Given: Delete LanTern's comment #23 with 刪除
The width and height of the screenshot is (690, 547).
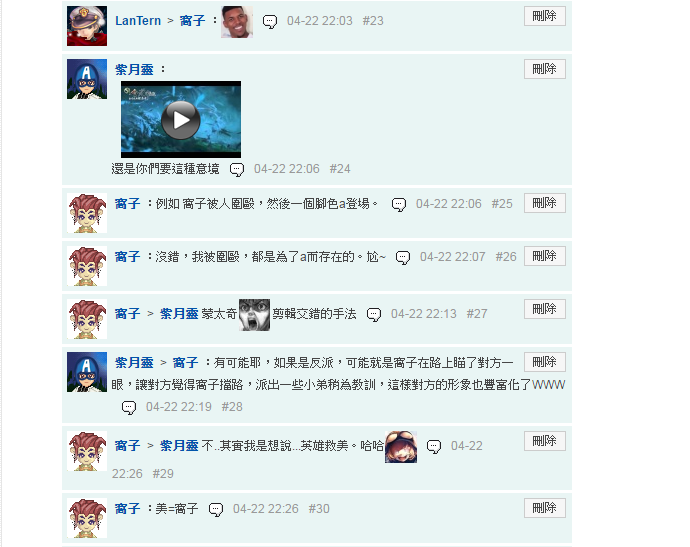Looking at the screenshot, I should pyautogui.click(x=544, y=16).
